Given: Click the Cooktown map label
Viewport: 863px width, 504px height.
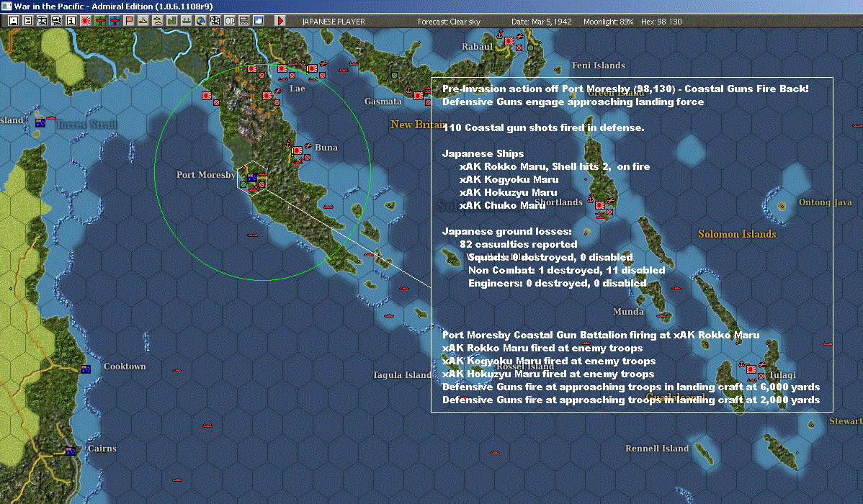Looking at the screenshot, I should (x=125, y=366).
